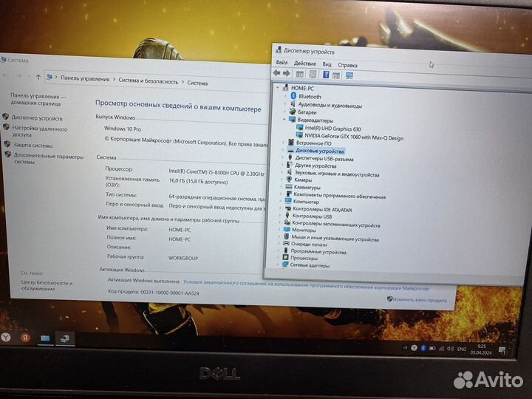This screenshot has height=399, width=532.
Task: Open Дополнительные параметры системы link
Action: click(48, 159)
